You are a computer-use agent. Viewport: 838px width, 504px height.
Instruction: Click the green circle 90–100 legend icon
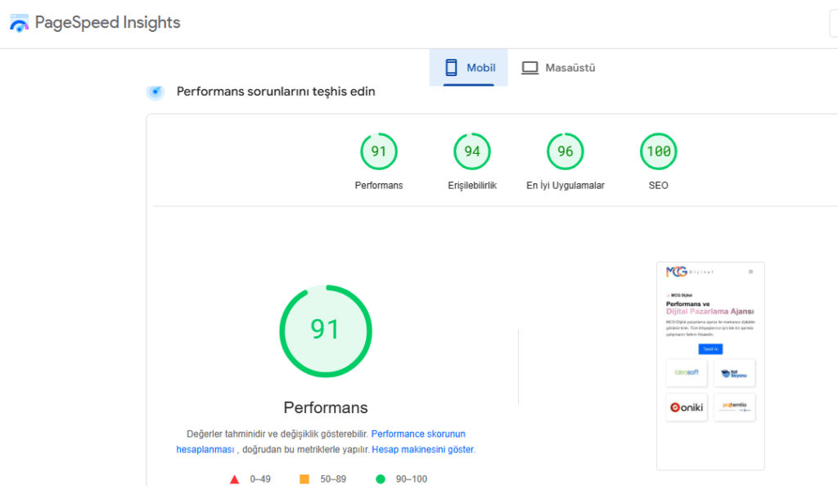tap(380, 479)
